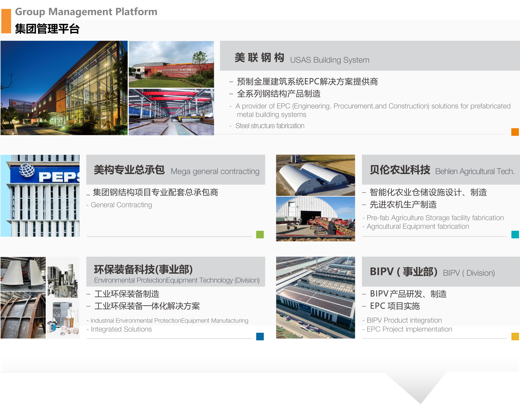Viewport: 520px width, 420px height.
Task: Select the 先进农机生产制造 line
Action: pos(403,205)
